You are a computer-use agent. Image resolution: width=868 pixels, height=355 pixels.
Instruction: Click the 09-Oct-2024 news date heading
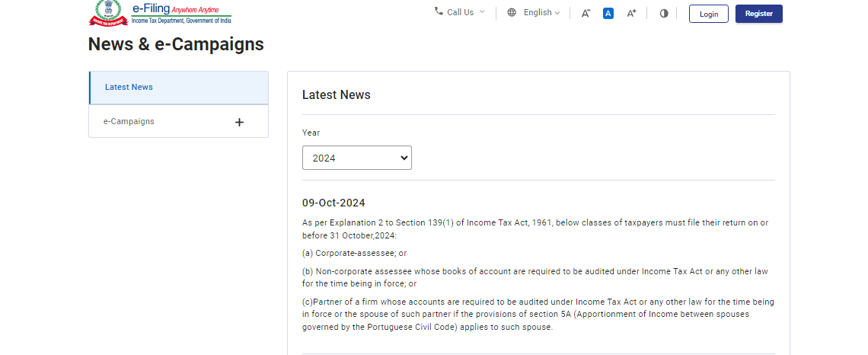coord(333,203)
